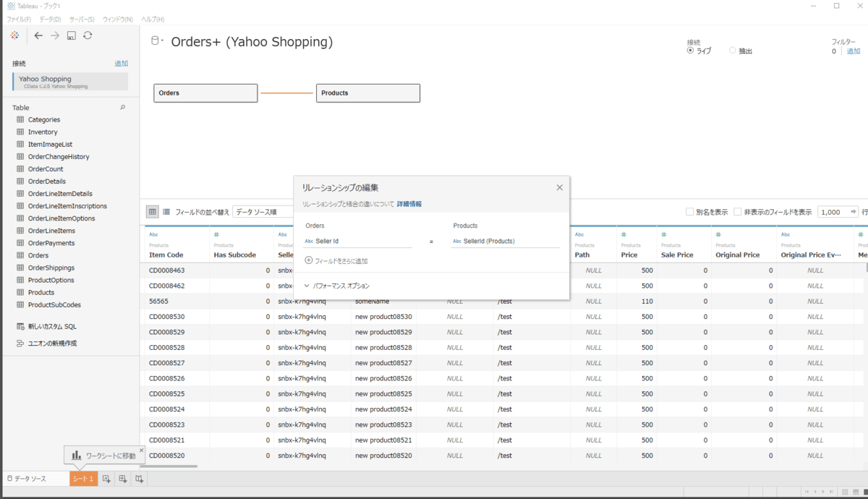Click the Has Subcode number type icon
868x499 pixels.
[217, 235]
